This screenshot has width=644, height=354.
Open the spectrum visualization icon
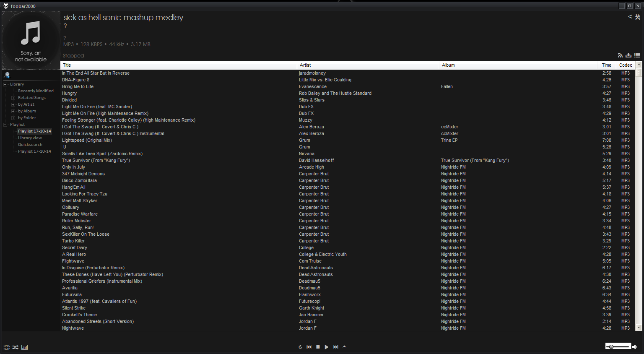click(25, 347)
